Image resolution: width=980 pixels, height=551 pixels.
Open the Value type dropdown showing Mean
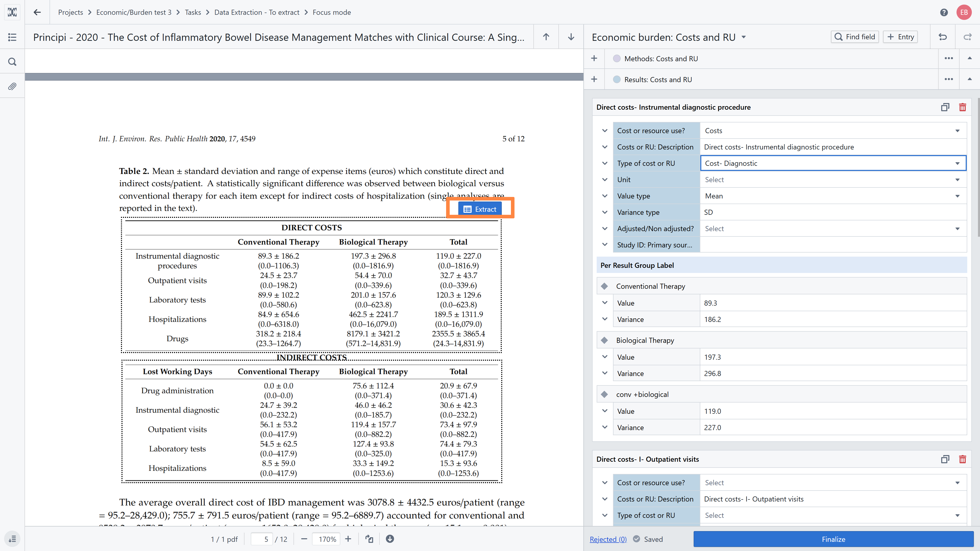click(833, 196)
